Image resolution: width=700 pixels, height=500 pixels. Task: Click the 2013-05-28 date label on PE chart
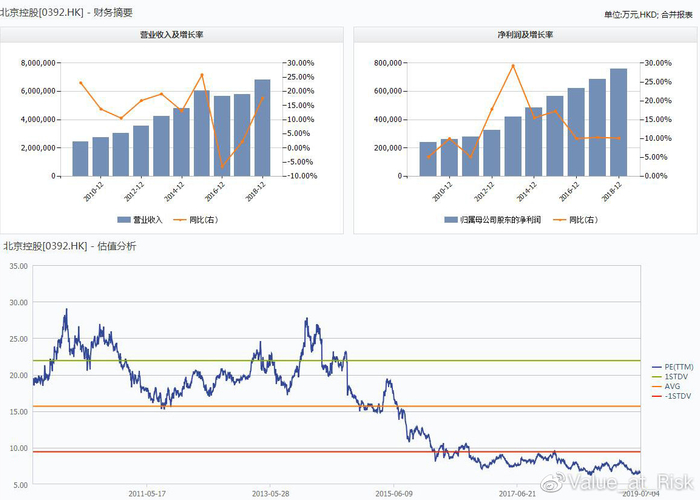tap(271, 494)
